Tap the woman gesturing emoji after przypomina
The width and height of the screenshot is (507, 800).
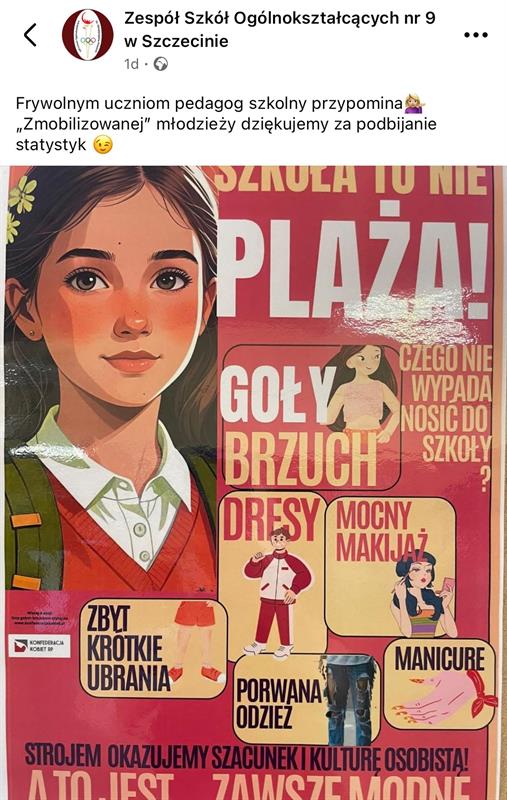[415, 104]
